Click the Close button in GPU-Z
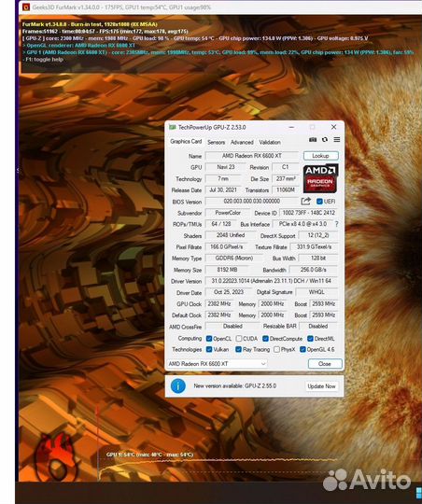Viewport: 422px width, 504px height. tap(325, 364)
